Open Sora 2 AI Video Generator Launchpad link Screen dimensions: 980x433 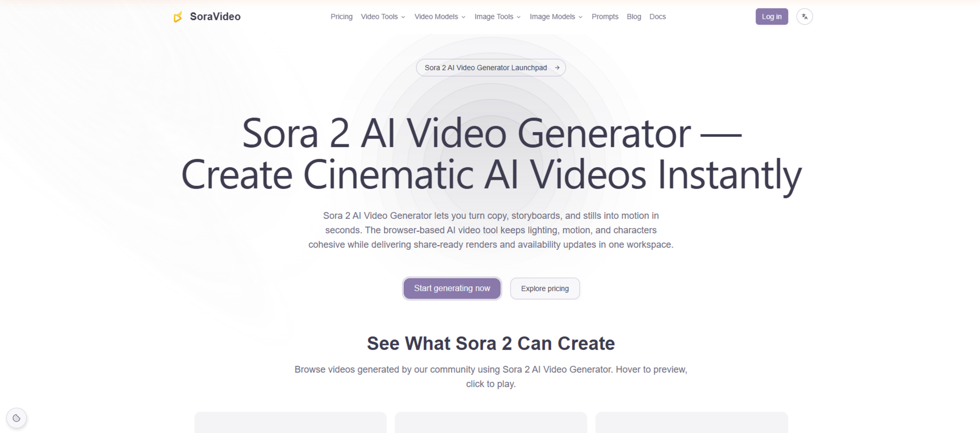pos(490,68)
